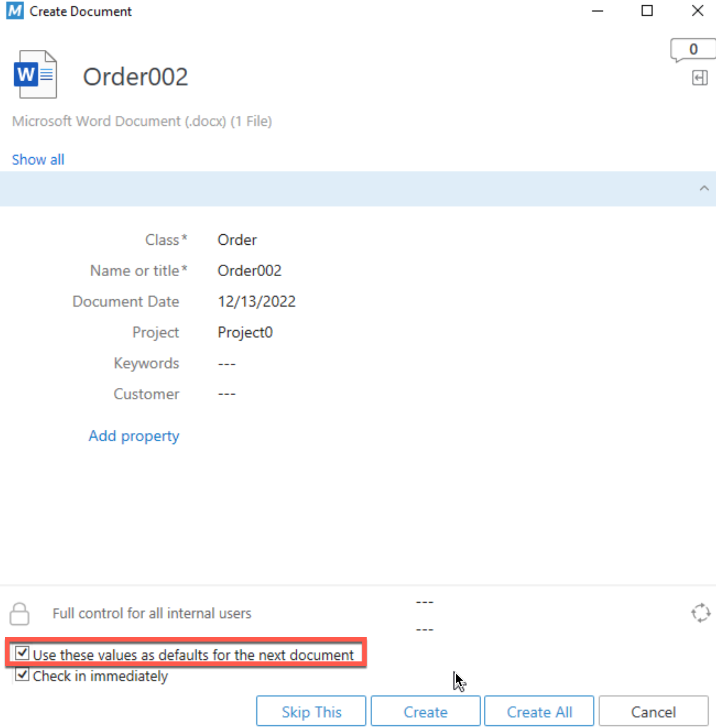Click the M-Files logo in title bar
Viewport: 716px width, 728px height.
tap(15, 11)
